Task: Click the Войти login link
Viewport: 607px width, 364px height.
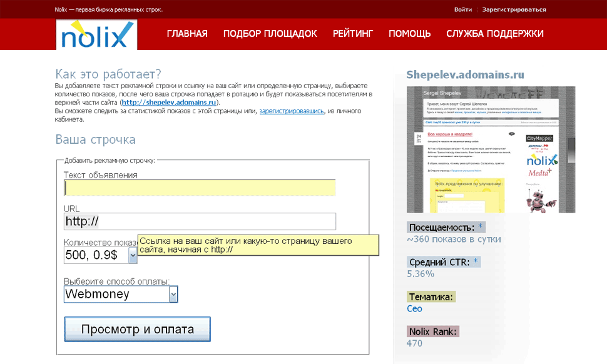Action: (463, 9)
